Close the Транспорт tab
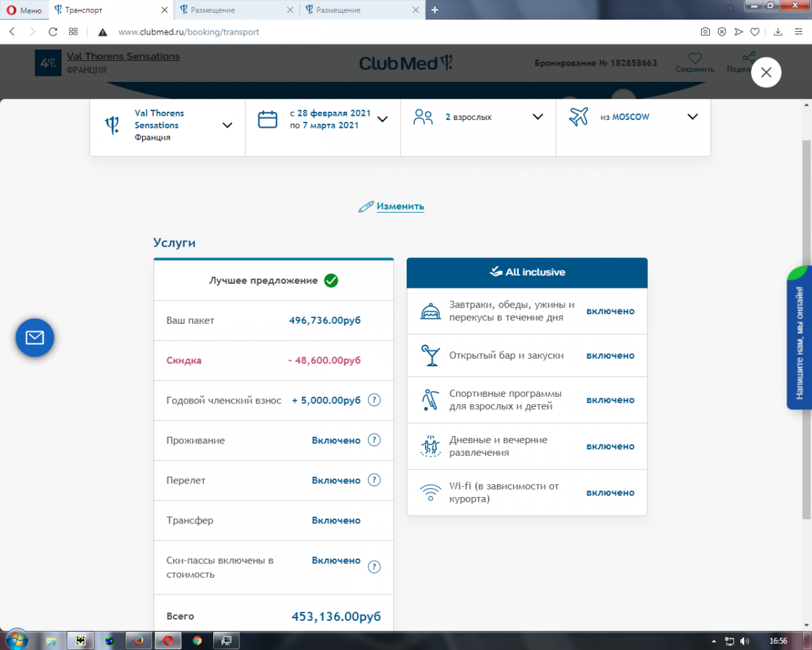This screenshot has height=650, width=812. pyautogui.click(x=164, y=10)
